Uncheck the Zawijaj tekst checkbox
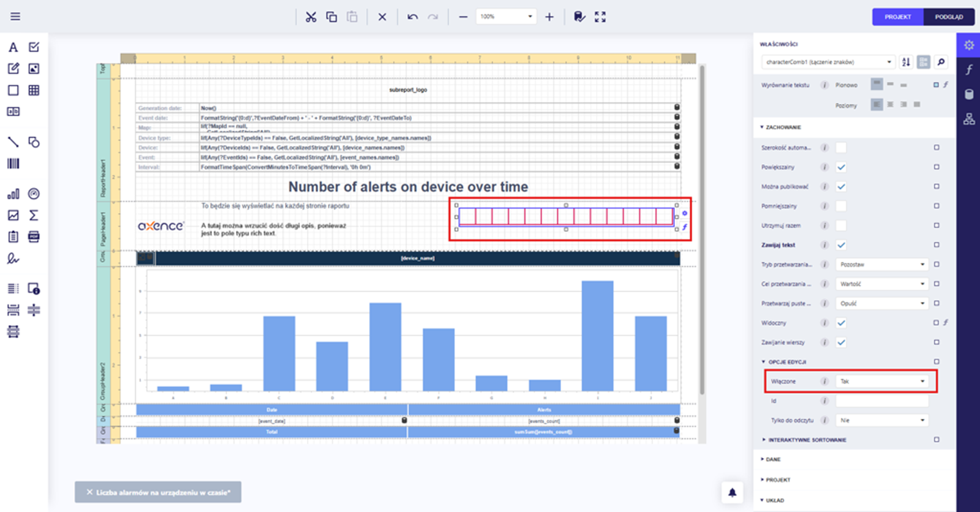 coord(841,245)
